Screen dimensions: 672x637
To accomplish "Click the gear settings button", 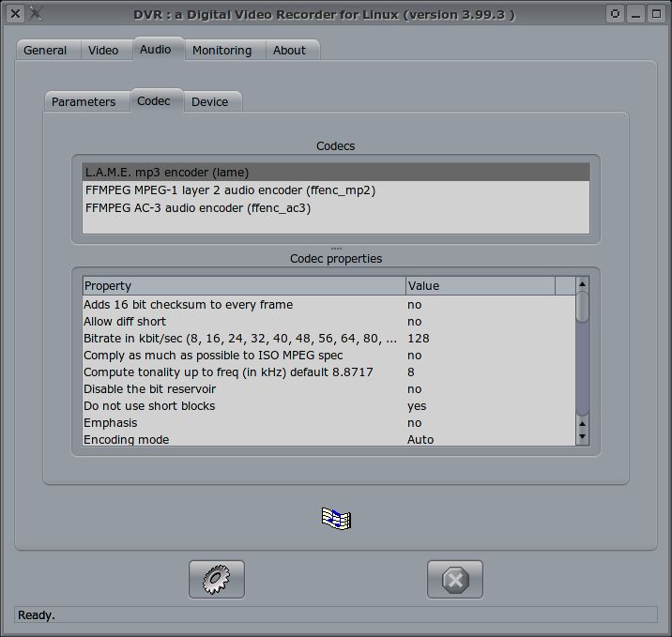I will point(217,579).
